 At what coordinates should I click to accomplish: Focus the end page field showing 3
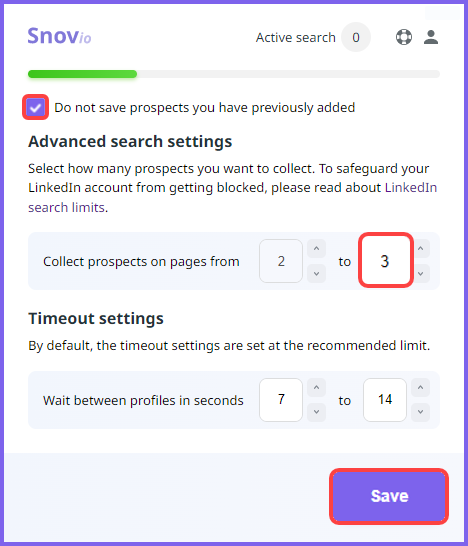385,261
